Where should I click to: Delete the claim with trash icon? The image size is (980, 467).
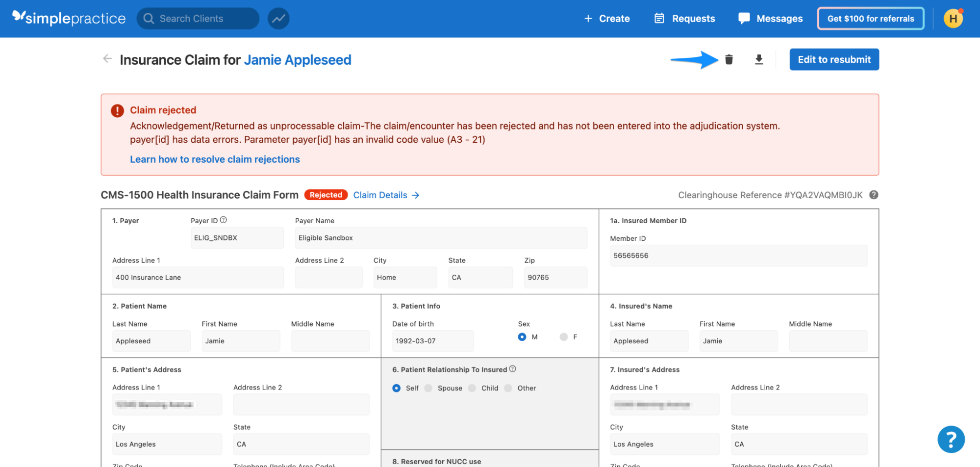point(729,59)
